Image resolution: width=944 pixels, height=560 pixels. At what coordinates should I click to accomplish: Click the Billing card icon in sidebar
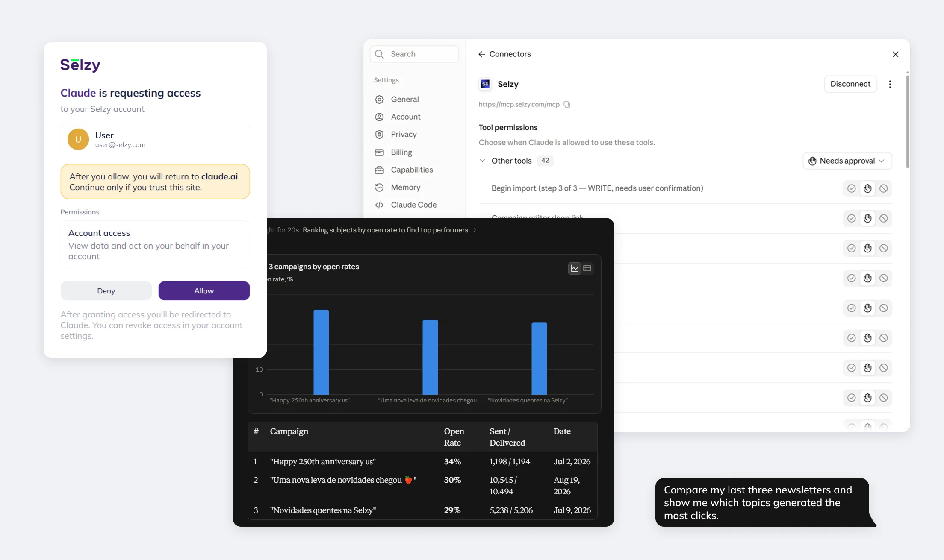tap(379, 152)
